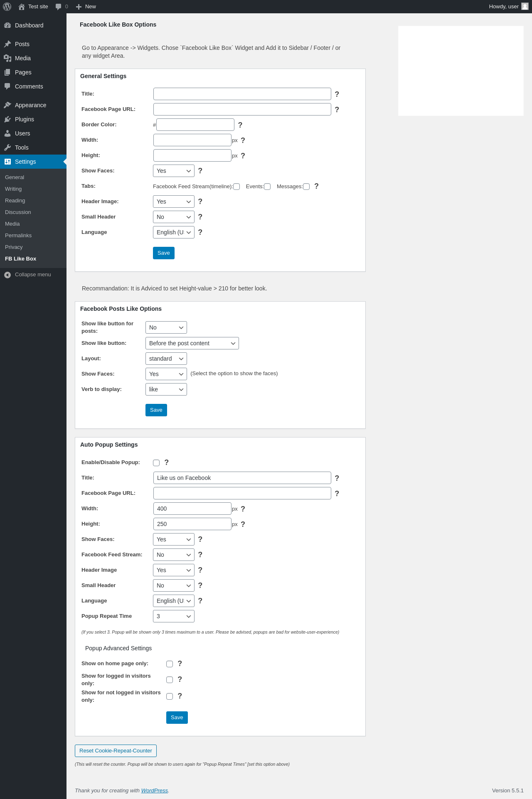The width and height of the screenshot is (532, 799).
Task: Focus General Settings Facebook Page URL field
Action: coord(242,109)
